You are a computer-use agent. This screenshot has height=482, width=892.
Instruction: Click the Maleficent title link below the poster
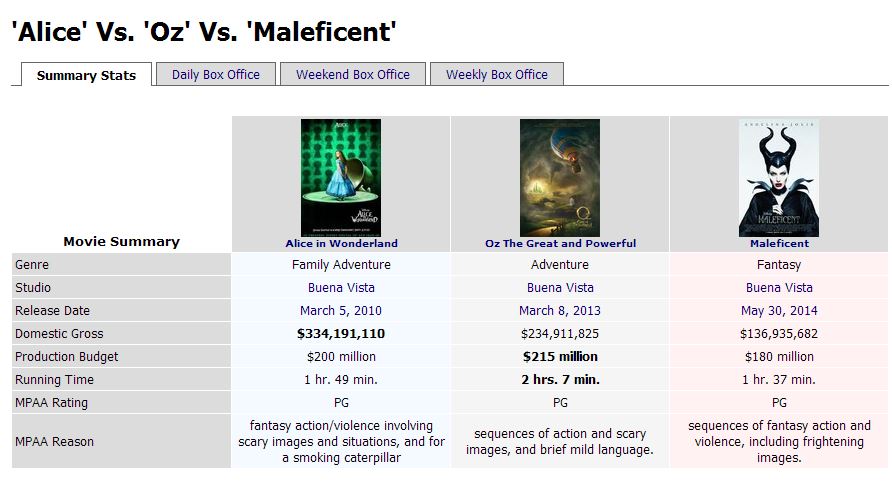click(x=779, y=243)
